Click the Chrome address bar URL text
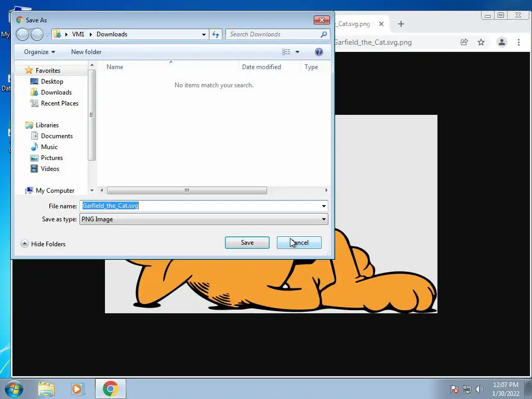Image resolution: width=532 pixels, height=399 pixels. (x=373, y=43)
